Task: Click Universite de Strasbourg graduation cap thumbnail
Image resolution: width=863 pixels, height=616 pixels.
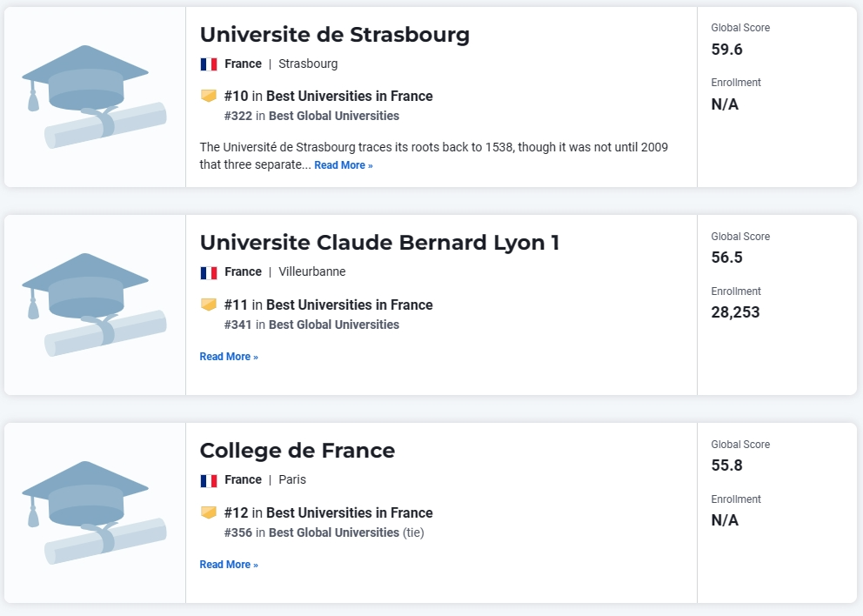Action: [94, 97]
